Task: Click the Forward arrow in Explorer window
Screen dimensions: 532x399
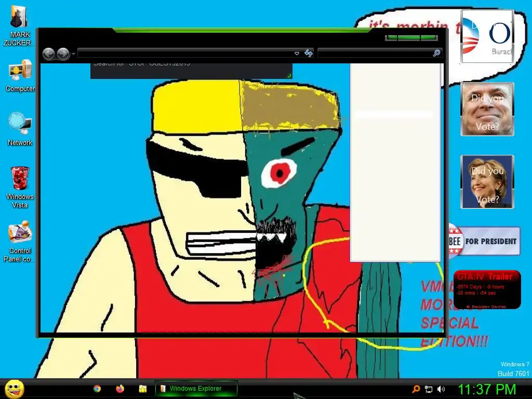Action: point(63,54)
